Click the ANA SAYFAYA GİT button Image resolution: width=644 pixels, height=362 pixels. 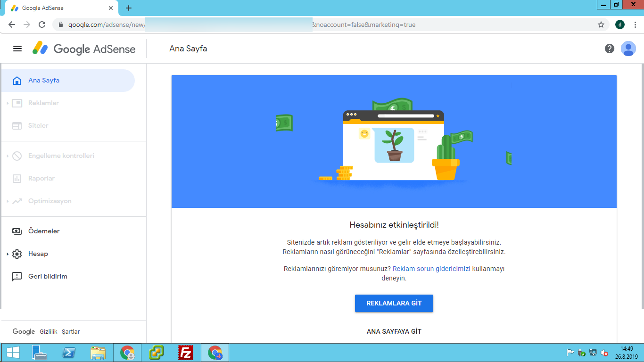tap(394, 331)
